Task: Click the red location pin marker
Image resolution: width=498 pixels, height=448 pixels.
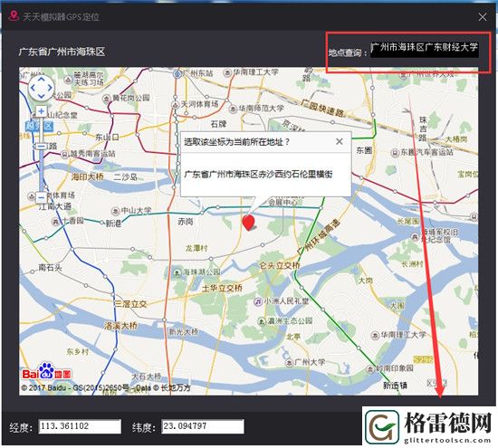Action: click(248, 223)
